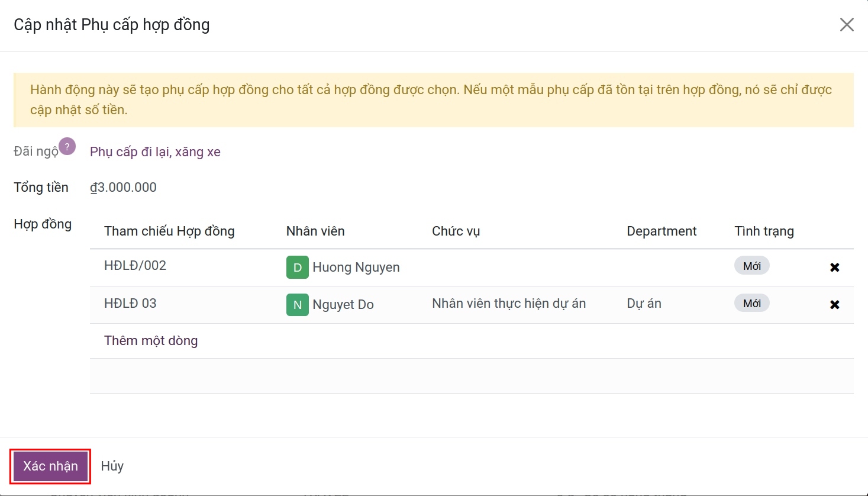Sort by Nhân viên column header
This screenshot has height=496, width=868.
point(315,231)
